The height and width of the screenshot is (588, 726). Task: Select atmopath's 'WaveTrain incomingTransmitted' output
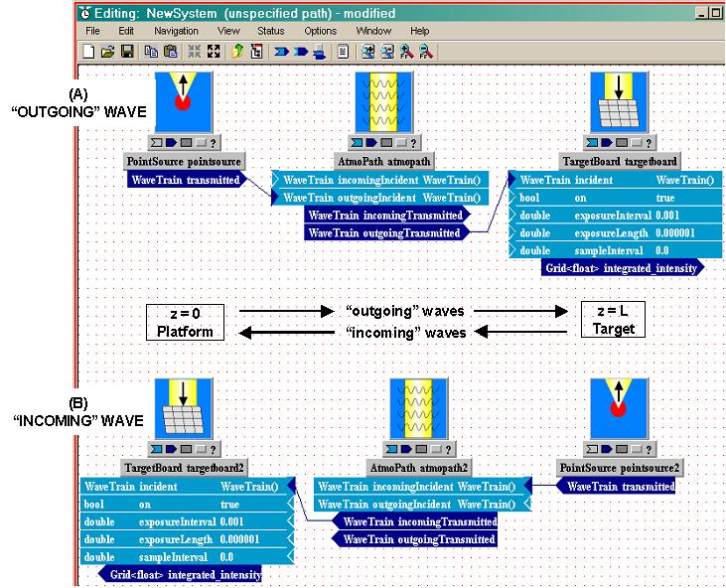coord(387,216)
